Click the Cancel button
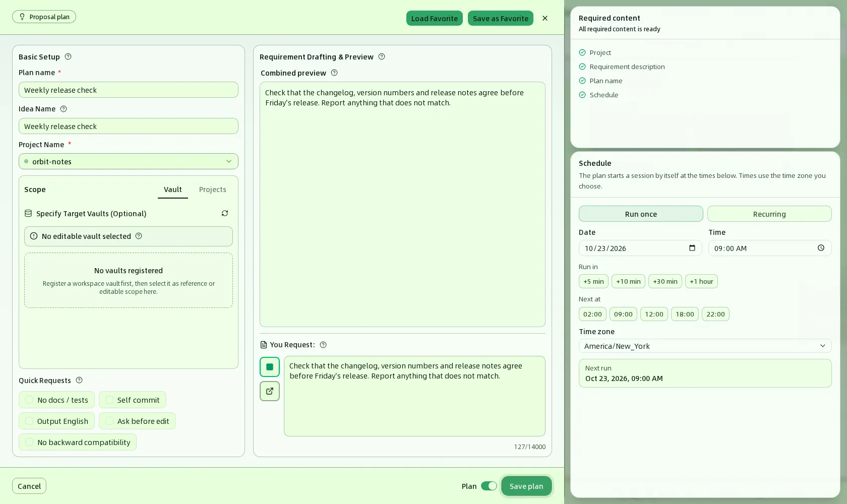This screenshot has width=847, height=504. [x=29, y=486]
